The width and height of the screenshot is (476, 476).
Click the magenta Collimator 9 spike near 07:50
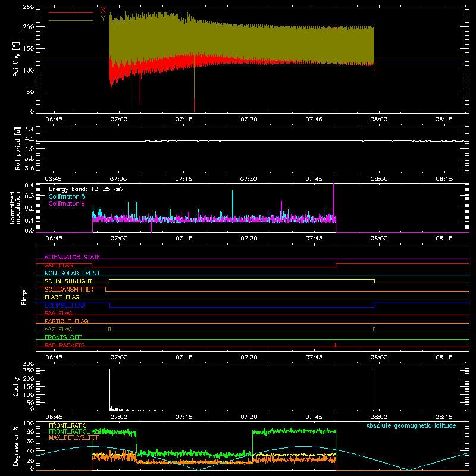coord(334,201)
